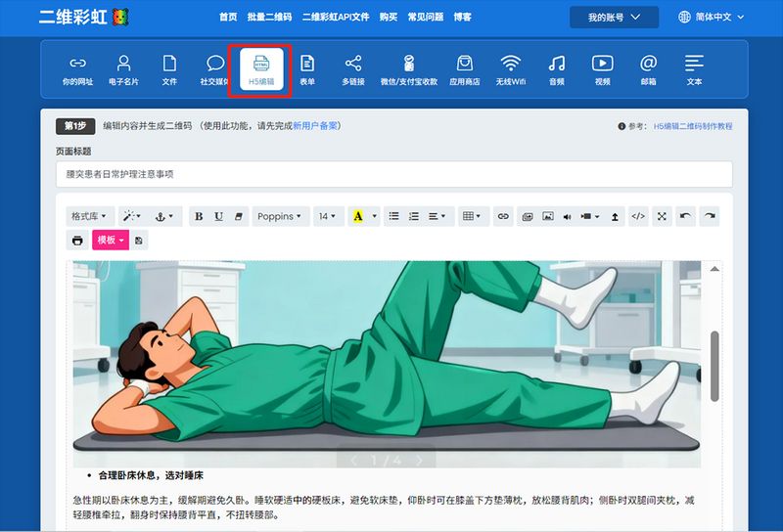Open the code view in editor

coord(638,216)
